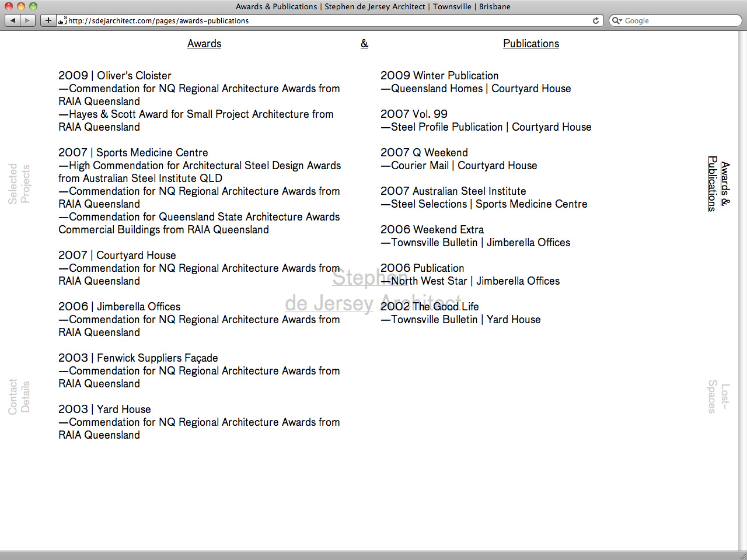
Task: Click 'High Commendation for Architectural Steel Design Awards' line
Action: 200,166
